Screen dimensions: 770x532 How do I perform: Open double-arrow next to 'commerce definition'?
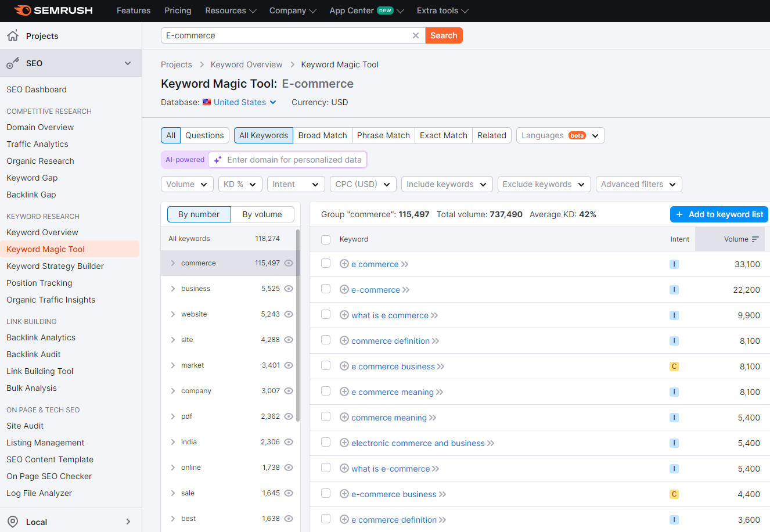tap(436, 341)
